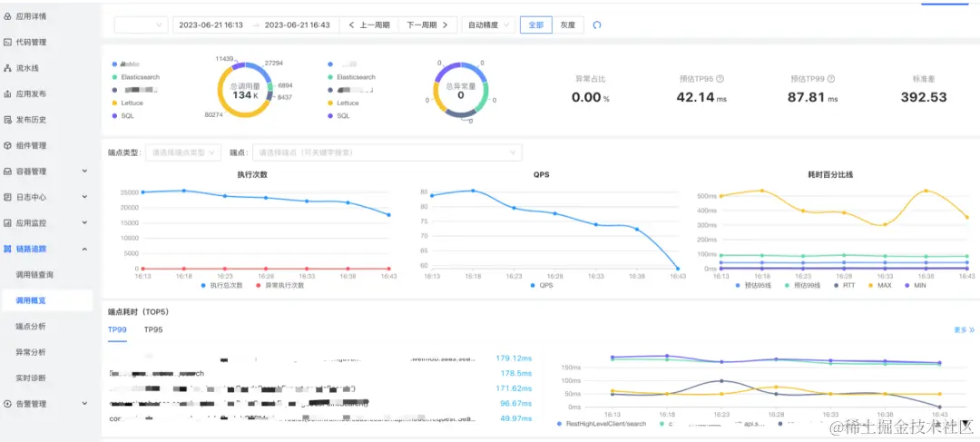Click the 代码管理 sidebar icon
This screenshot has height=442, width=980.
pyautogui.click(x=7, y=42)
